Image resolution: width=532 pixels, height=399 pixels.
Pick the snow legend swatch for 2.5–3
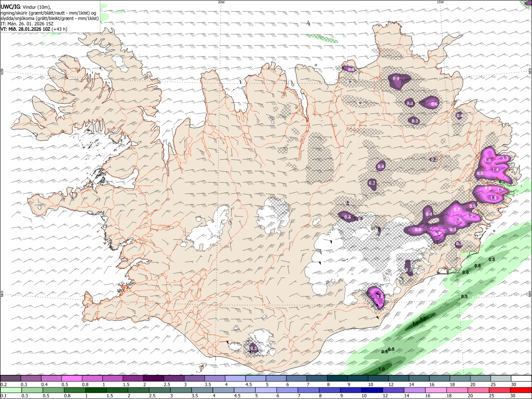(174, 378)
